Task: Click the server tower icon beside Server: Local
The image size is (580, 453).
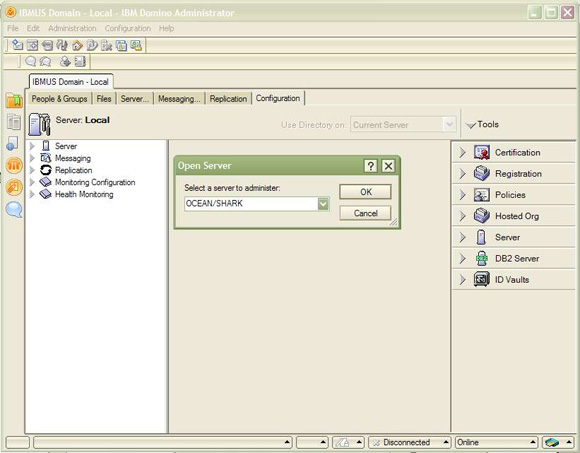Action: pyautogui.click(x=39, y=124)
